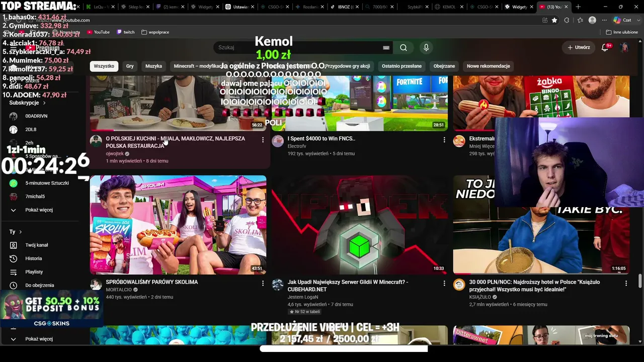
Task: Play the Skolim hot dog video thumbnail
Action: pos(178,225)
